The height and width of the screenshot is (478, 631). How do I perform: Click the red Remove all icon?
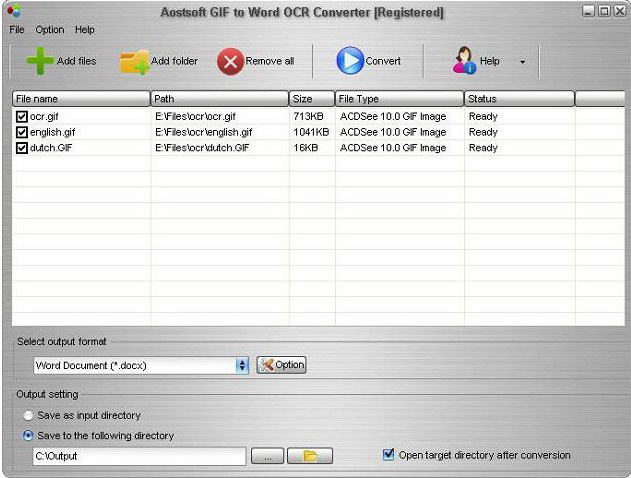[x=230, y=62]
